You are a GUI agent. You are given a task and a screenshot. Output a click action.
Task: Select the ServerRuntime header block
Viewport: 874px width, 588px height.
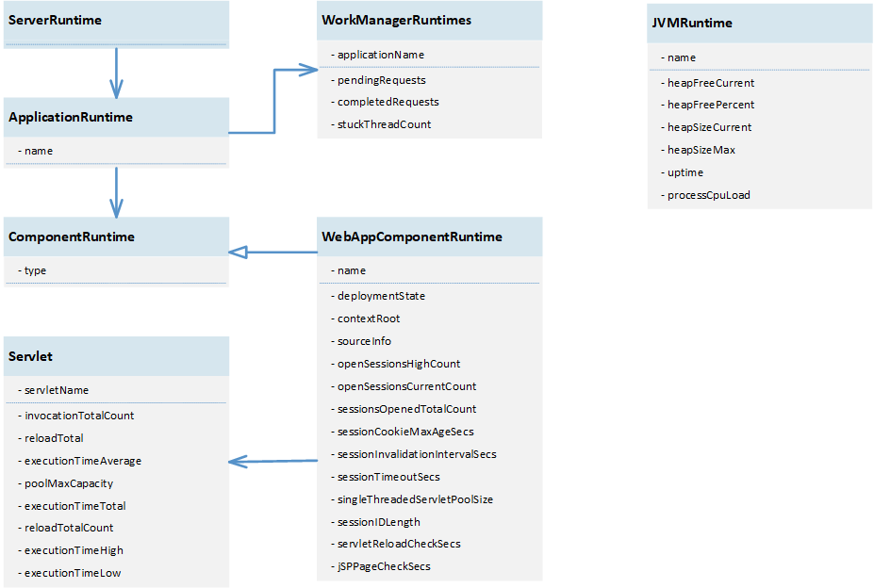(113, 20)
